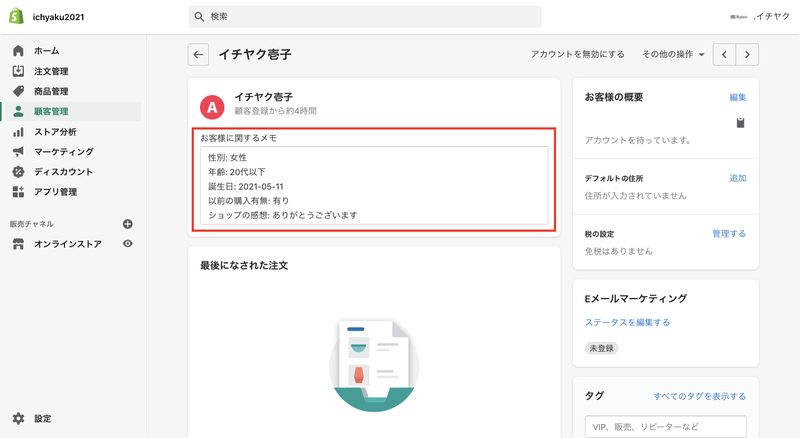
Task: Click the search magnifier icon
Action: 199,16
